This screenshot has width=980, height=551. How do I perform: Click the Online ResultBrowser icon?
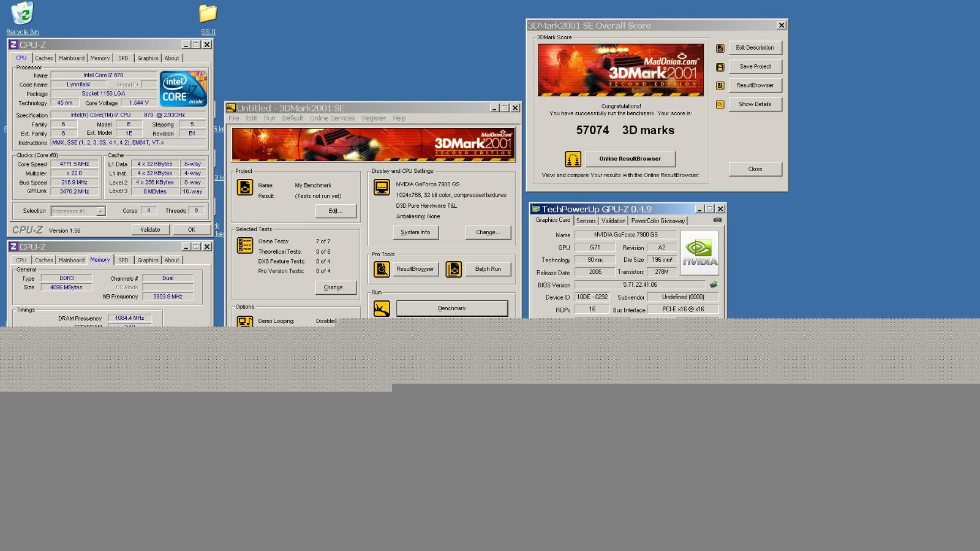tap(573, 159)
